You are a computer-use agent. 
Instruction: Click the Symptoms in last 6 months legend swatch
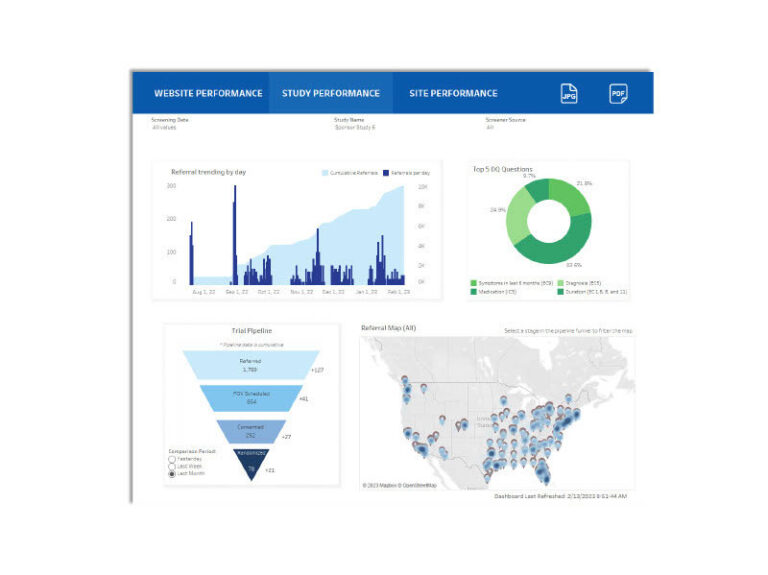click(x=474, y=284)
